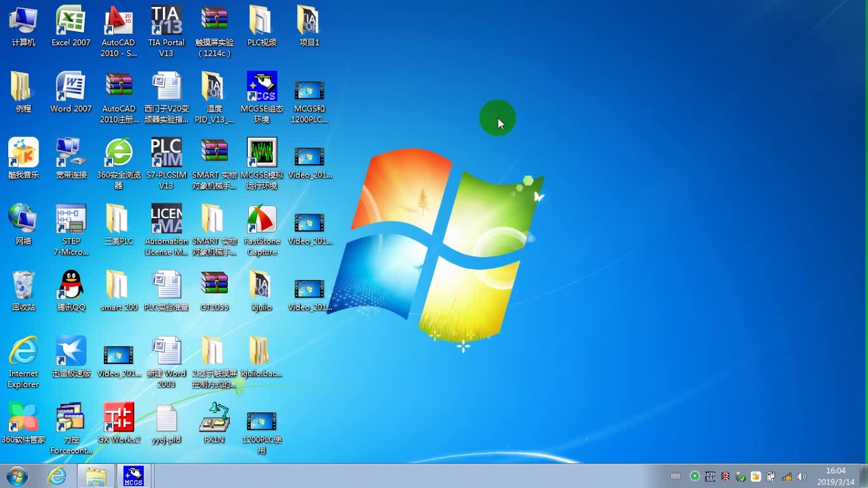
Task: Select the 触摸屏实验 (1214c) archive
Action: pyautogui.click(x=214, y=32)
